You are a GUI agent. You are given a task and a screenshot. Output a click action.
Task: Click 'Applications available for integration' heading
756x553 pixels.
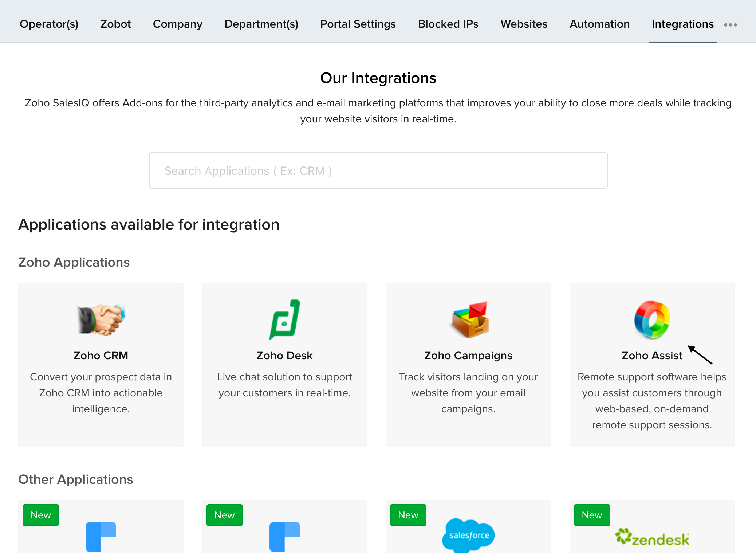pyautogui.click(x=149, y=224)
